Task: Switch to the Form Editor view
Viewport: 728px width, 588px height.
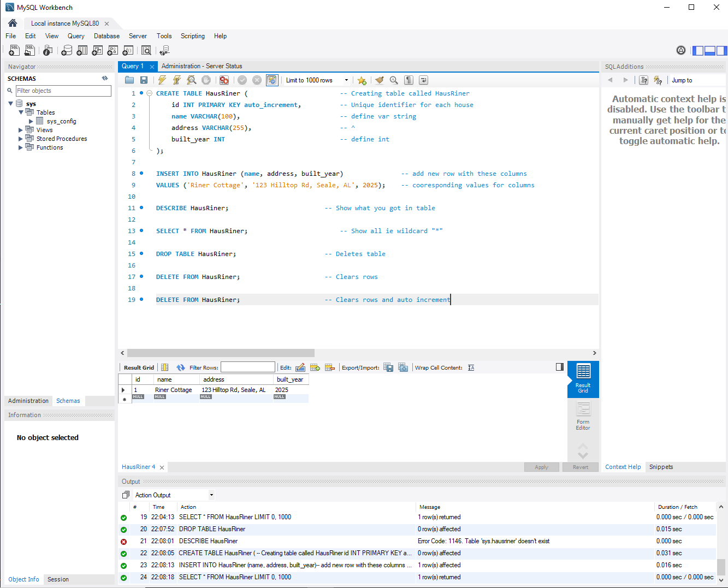Action: point(583,416)
